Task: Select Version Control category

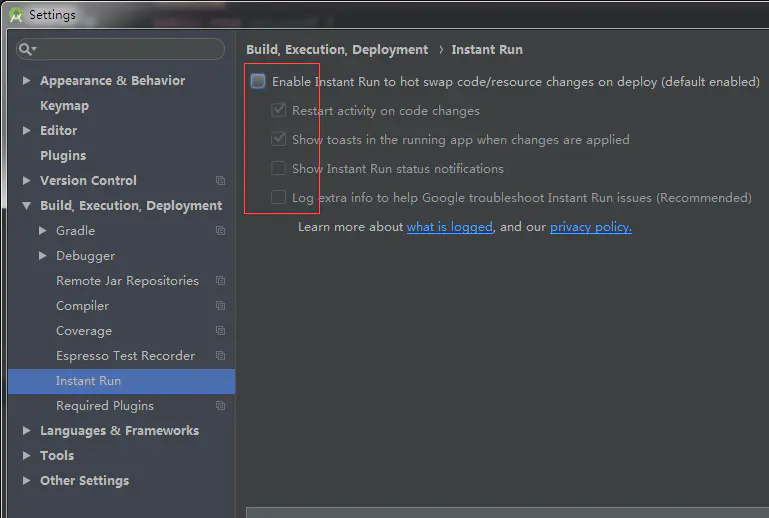Action: (88, 181)
